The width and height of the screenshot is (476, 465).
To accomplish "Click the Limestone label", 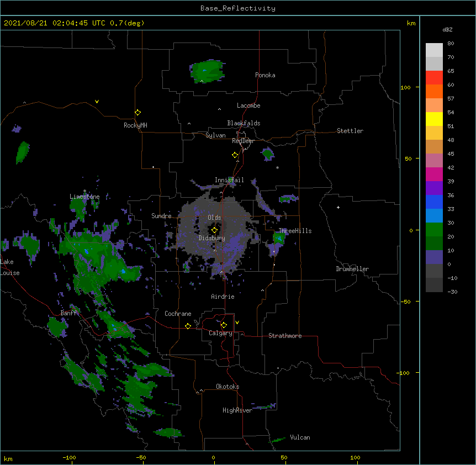I will coord(84,197).
